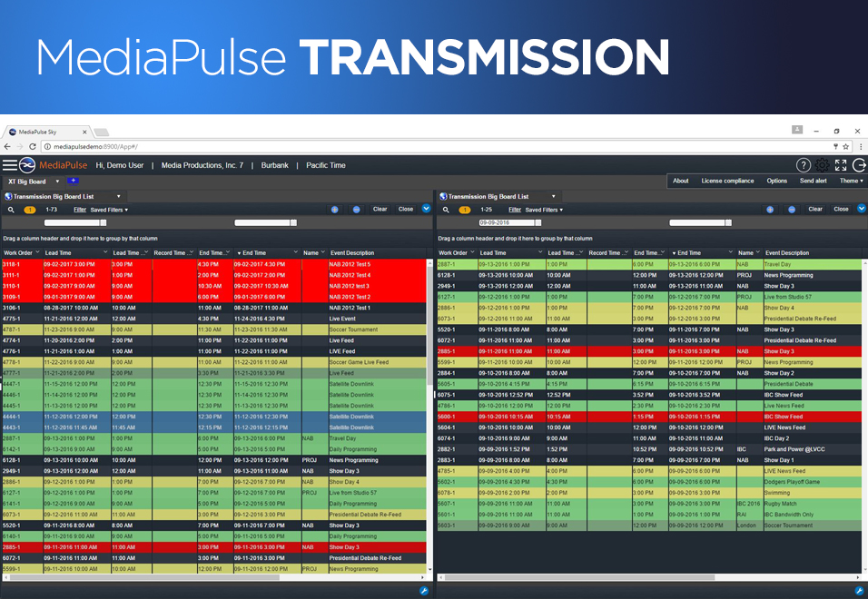Log out using the exit arrow icon
The image size is (868, 599).
[x=859, y=165]
